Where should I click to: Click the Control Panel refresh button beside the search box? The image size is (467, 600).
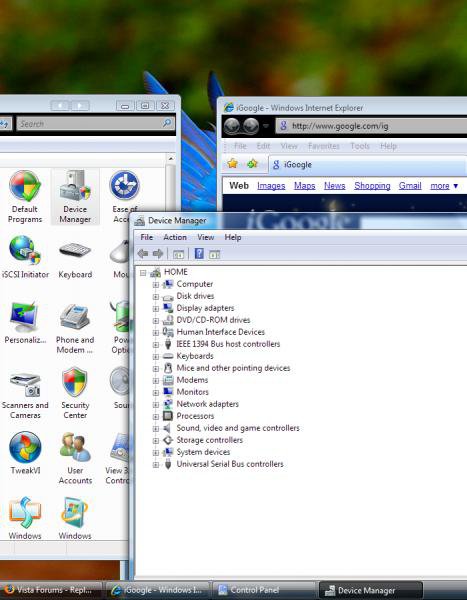5,124
